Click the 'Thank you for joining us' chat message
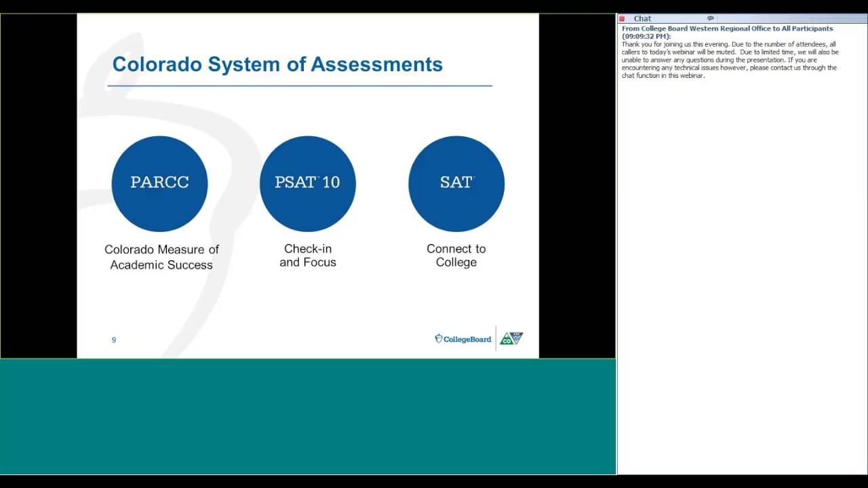 pos(730,60)
